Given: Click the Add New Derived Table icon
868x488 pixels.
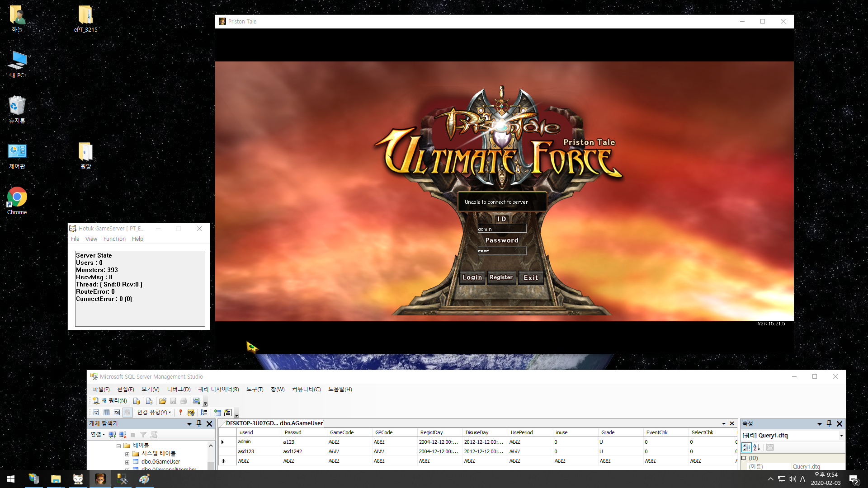Looking at the screenshot, I should (x=228, y=413).
